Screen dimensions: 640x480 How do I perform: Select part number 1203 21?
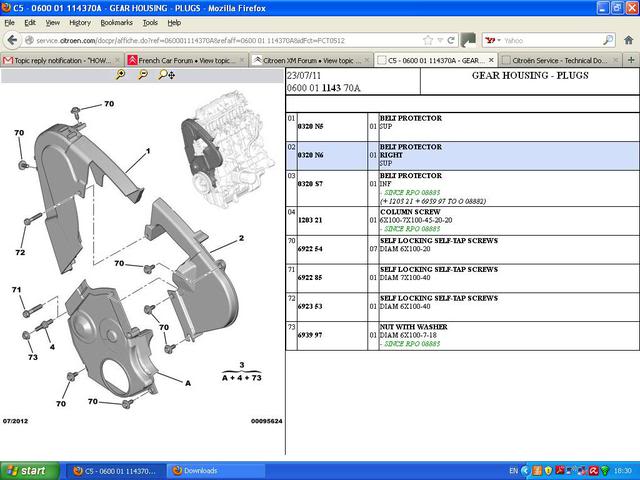pos(310,220)
